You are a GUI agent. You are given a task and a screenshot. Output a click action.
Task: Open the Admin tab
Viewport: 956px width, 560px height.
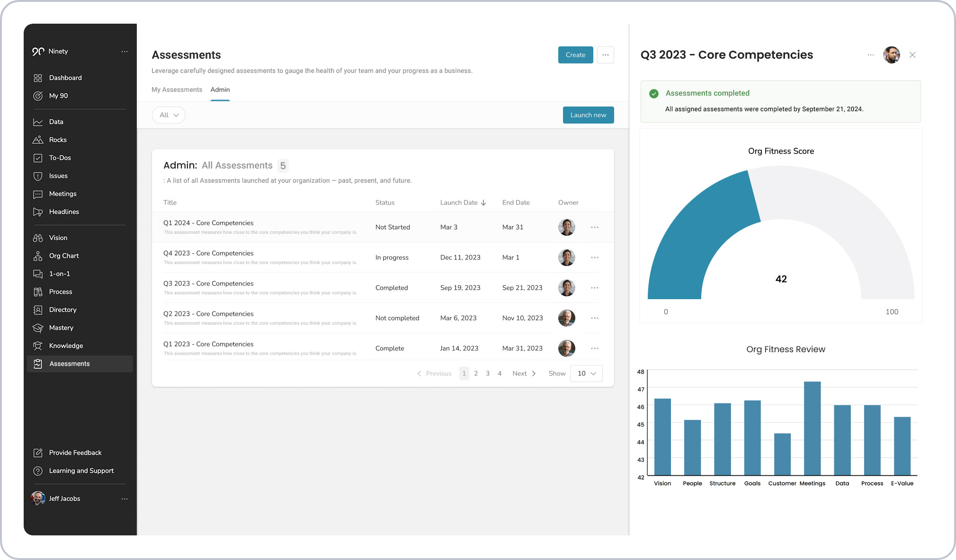[220, 89]
